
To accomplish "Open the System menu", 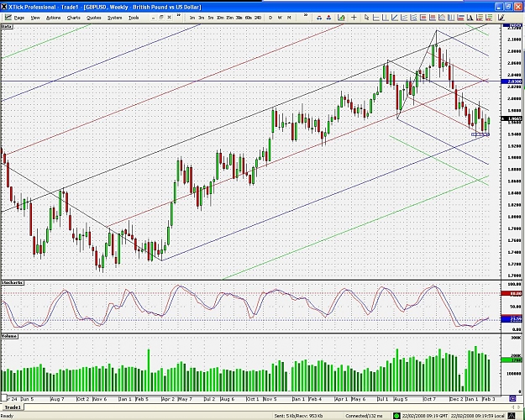I will point(114,18).
